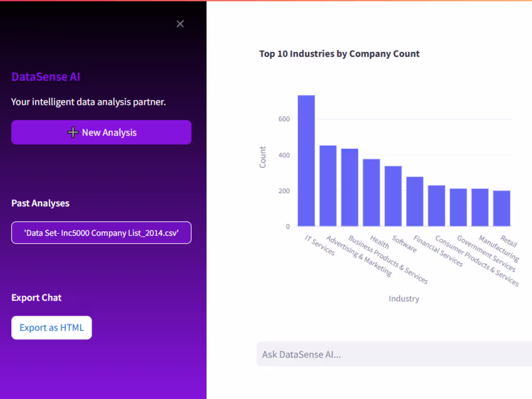Select the Financial Services bar

pos(415,201)
